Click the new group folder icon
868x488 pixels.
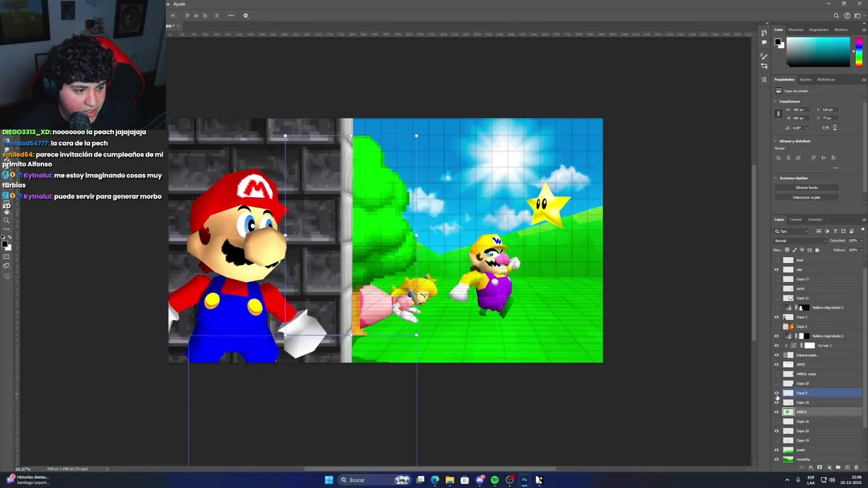pos(838,467)
